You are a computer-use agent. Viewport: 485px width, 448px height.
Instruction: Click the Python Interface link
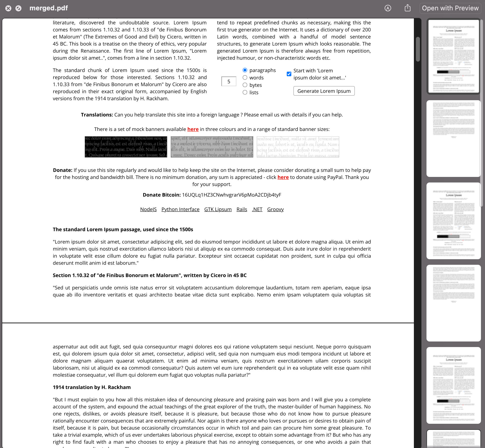click(180, 209)
